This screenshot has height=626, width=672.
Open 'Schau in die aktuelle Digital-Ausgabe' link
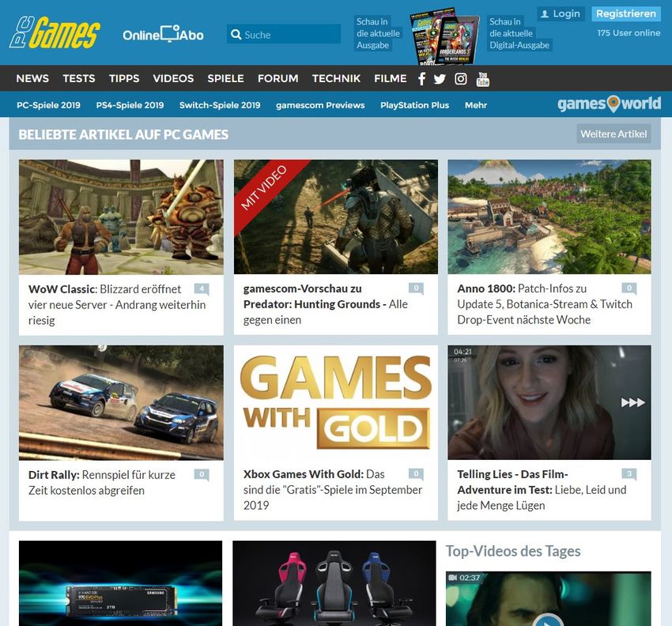(x=519, y=33)
